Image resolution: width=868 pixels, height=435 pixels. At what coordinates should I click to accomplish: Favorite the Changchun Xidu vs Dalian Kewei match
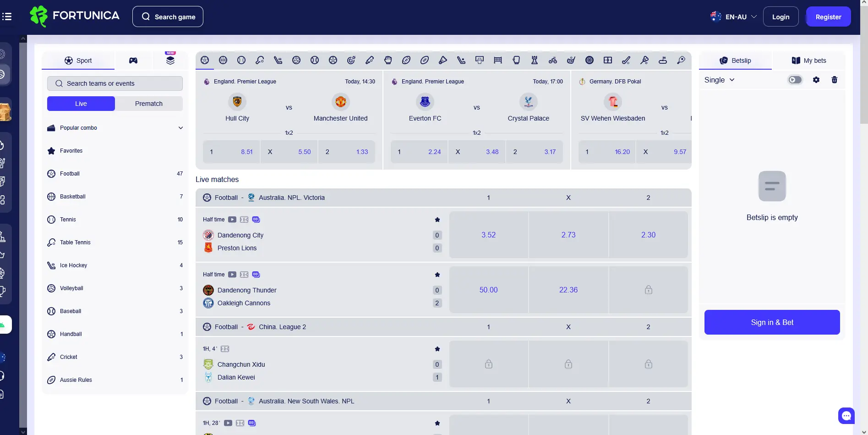[437, 349]
